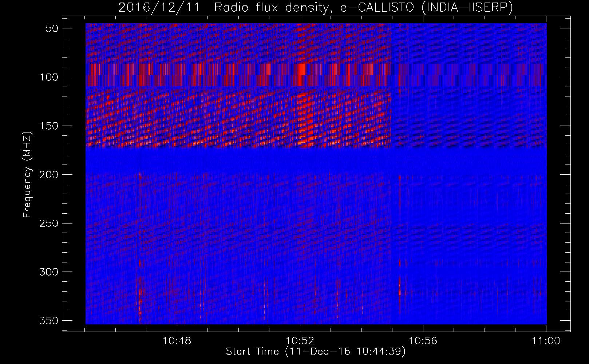Click the 150 MHz frequency tick label
589x364 pixels.
(x=49, y=126)
